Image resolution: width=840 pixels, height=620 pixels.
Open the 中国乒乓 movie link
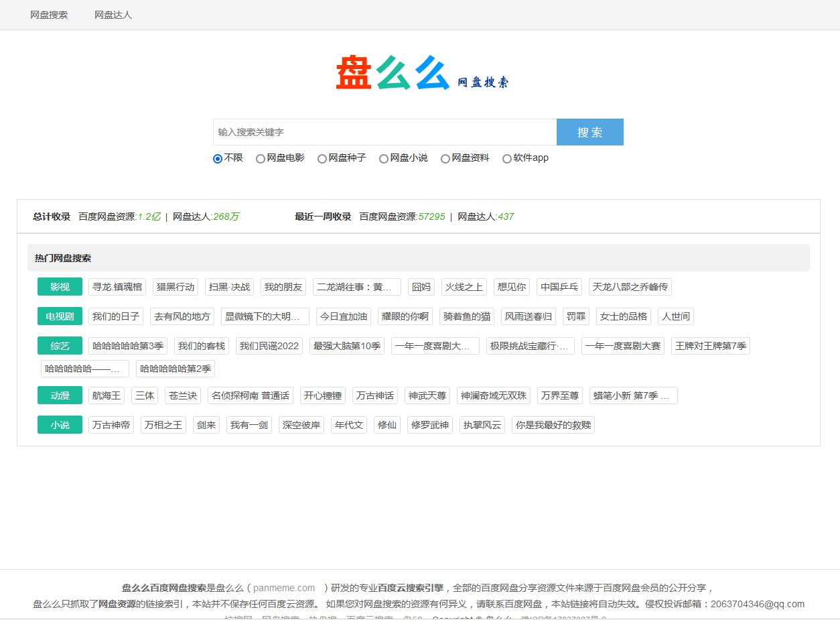559,287
